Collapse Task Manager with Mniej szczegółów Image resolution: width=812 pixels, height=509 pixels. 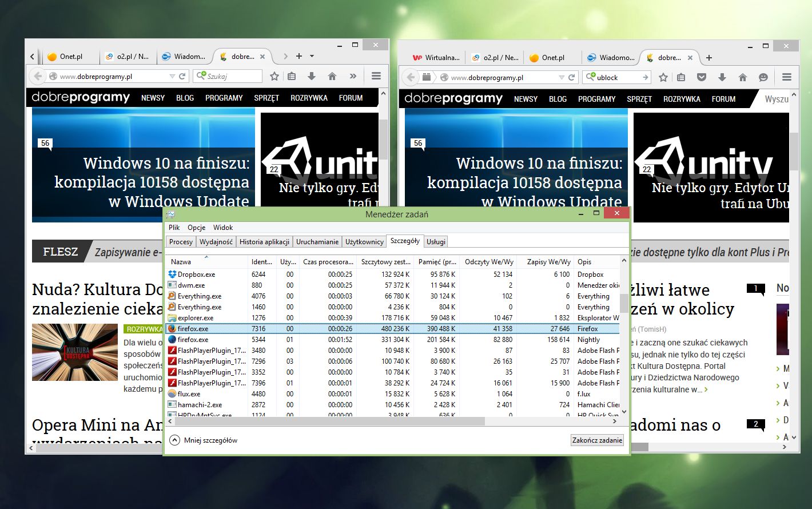204,440
